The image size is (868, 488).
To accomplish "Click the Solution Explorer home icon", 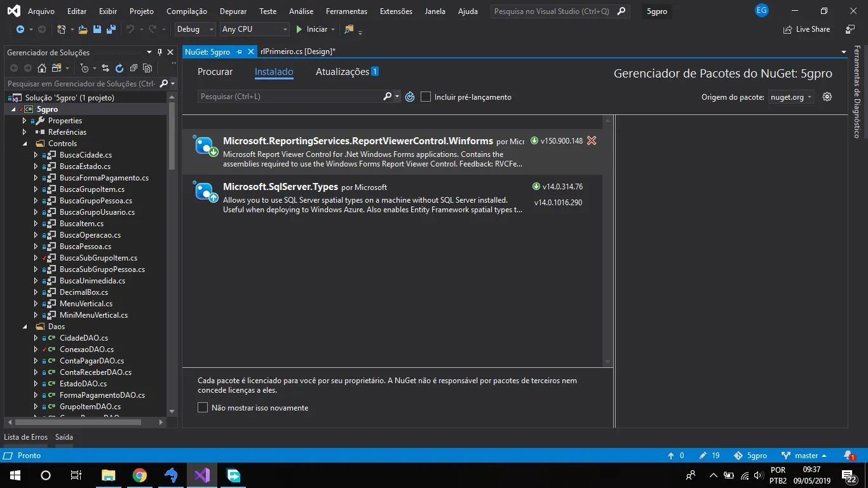I will click(x=42, y=68).
